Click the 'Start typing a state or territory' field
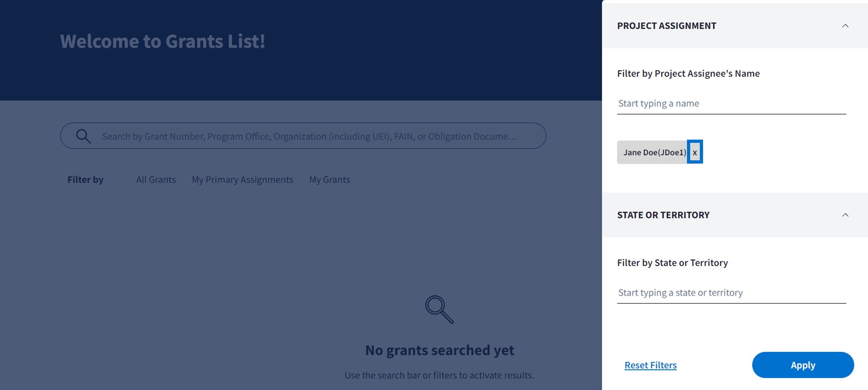 (x=731, y=293)
